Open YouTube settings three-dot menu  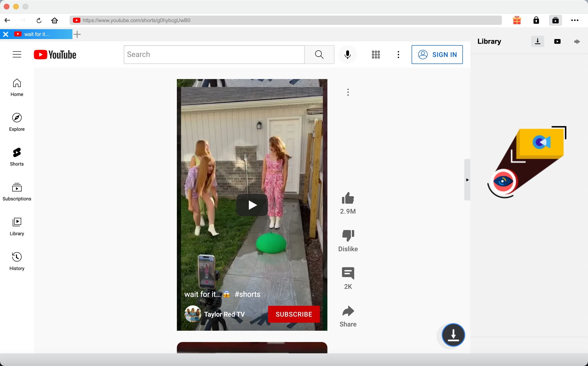click(398, 55)
